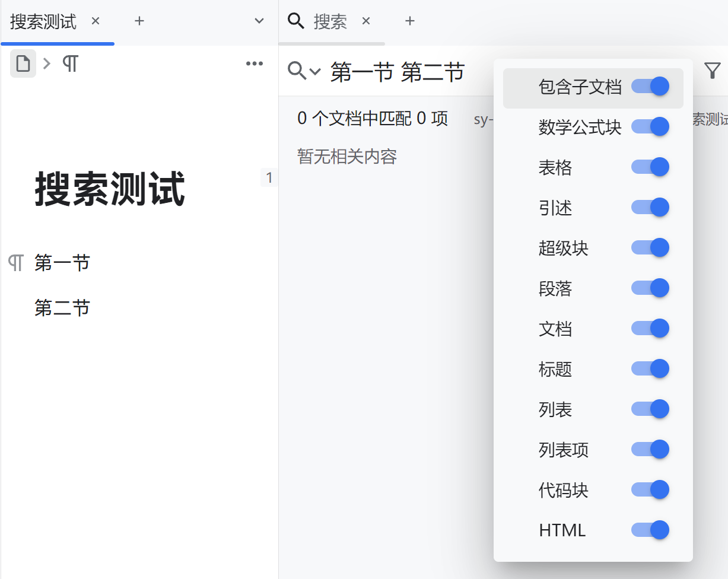Toggle the 列表 switch
The width and height of the screenshot is (728, 579).
pyautogui.click(x=650, y=409)
